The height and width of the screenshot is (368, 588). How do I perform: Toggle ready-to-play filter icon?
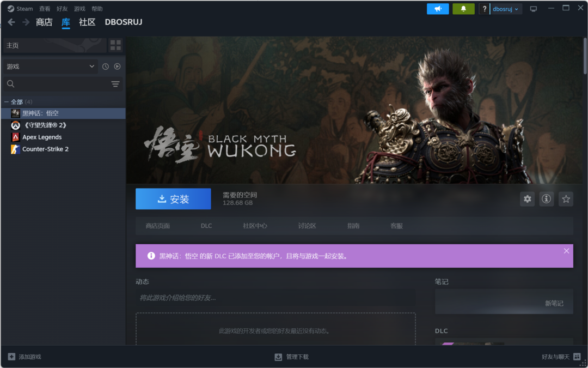point(118,67)
